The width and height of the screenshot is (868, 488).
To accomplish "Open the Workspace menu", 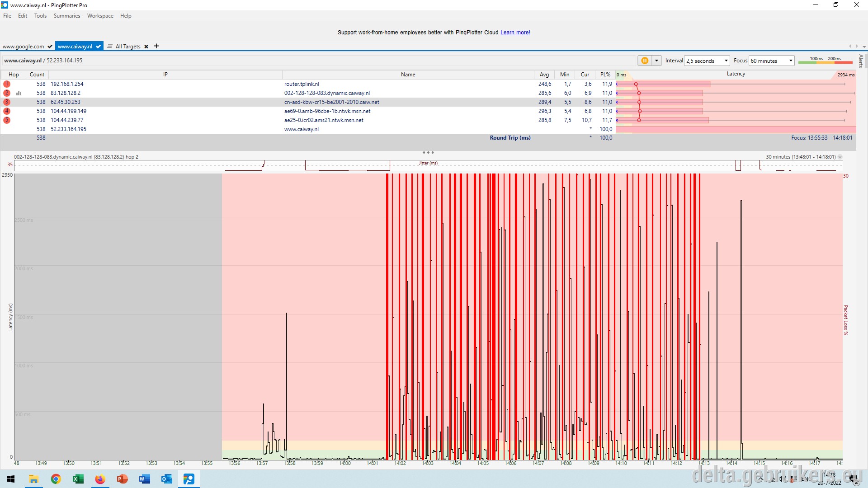I will pyautogui.click(x=100, y=16).
